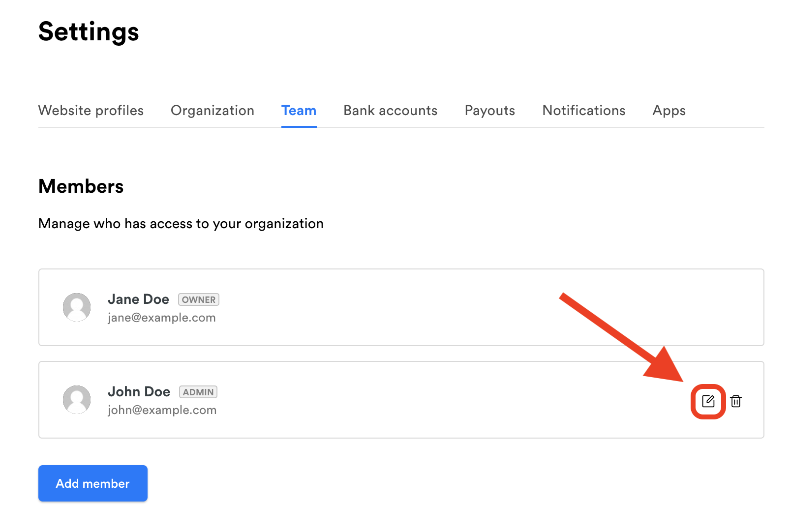Click John Doe's avatar picture

77,400
